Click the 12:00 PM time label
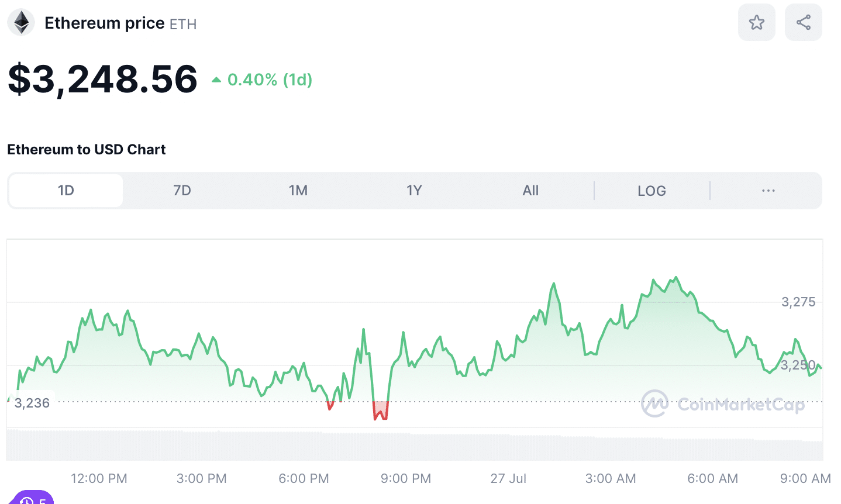The height and width of the screenshot is (504, 841). tap(99, 478)
